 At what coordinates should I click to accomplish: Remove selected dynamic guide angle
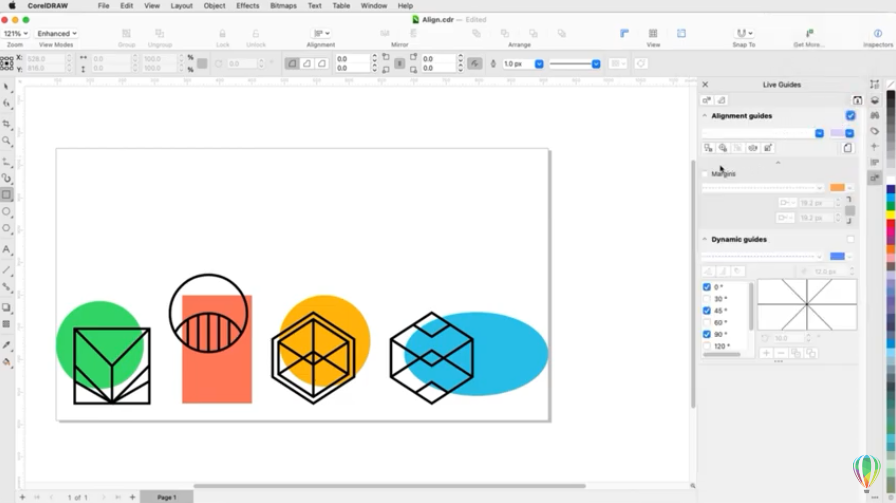(781, 353)
